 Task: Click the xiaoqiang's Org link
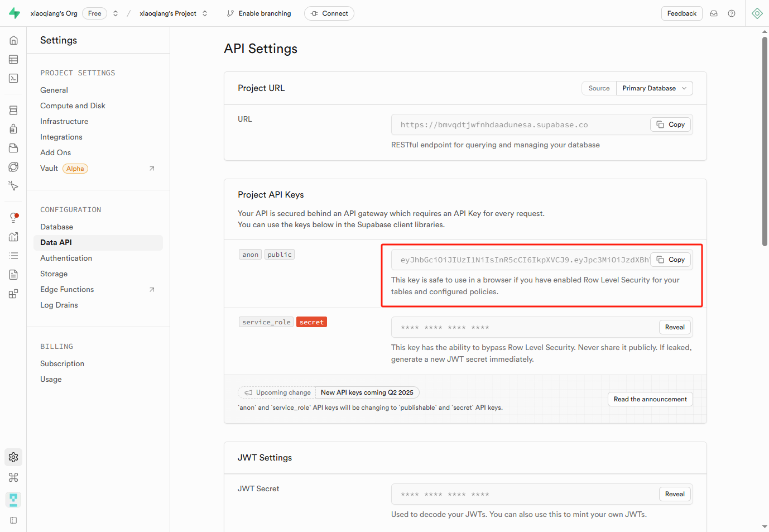(54, 13)
